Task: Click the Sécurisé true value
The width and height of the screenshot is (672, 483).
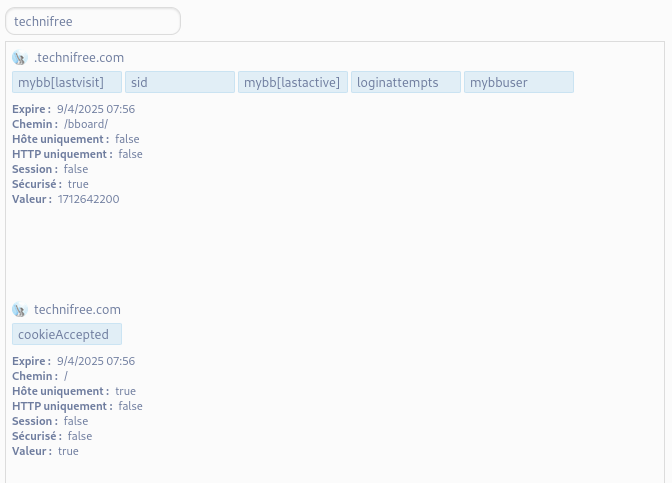Action: [78, 184]
